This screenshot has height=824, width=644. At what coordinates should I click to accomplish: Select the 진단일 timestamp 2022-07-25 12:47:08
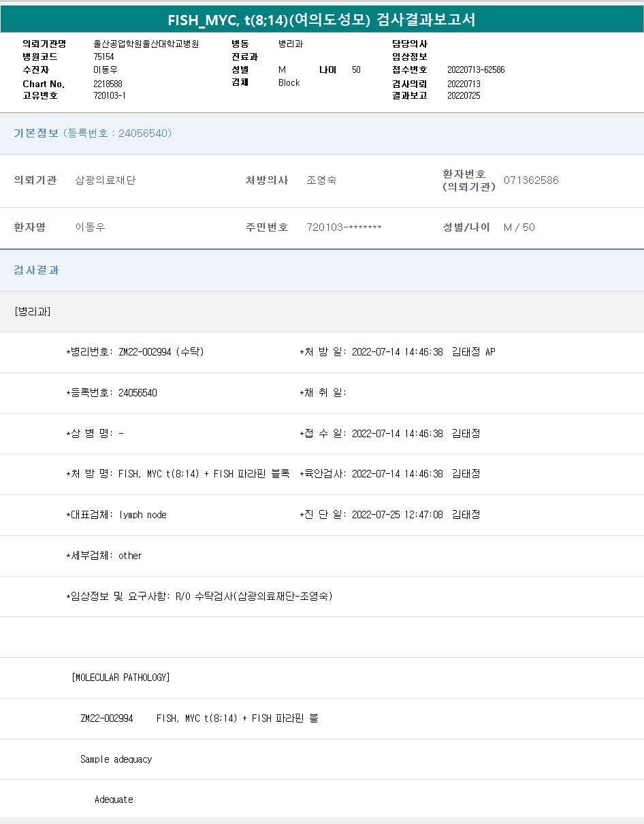tap(397, 515)
